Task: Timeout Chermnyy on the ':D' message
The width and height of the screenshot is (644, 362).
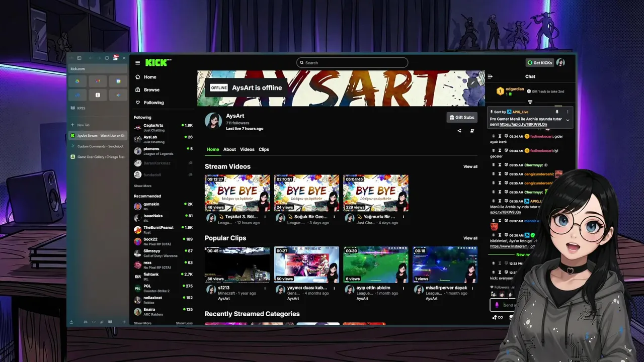Action: click(x=500, y=165)
